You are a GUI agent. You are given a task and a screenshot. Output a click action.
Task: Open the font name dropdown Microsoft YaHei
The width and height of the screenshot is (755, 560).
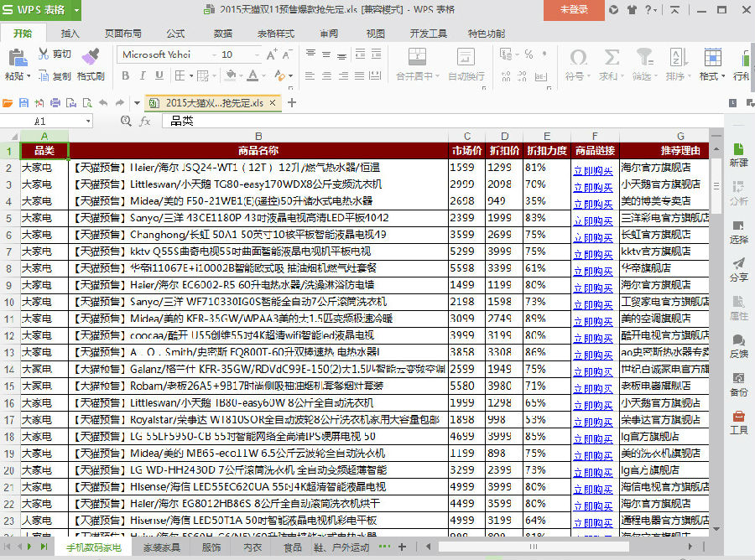[214, 54]
